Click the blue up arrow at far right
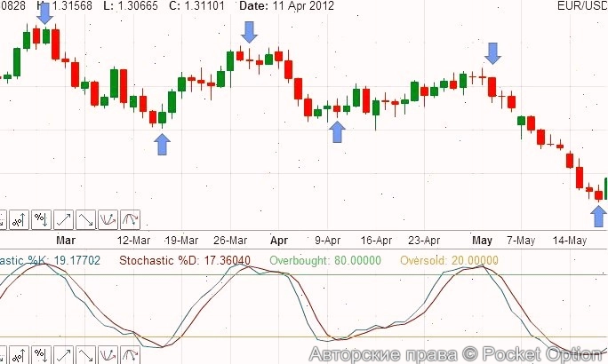The width and height of the screenshot is (608, 364). 599,215
